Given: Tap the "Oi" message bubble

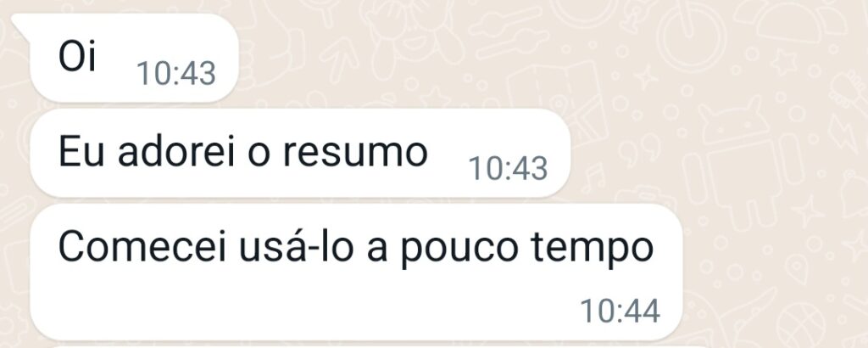Looking at the screenshot, I should pyautogui.click(x=134, y=59).
